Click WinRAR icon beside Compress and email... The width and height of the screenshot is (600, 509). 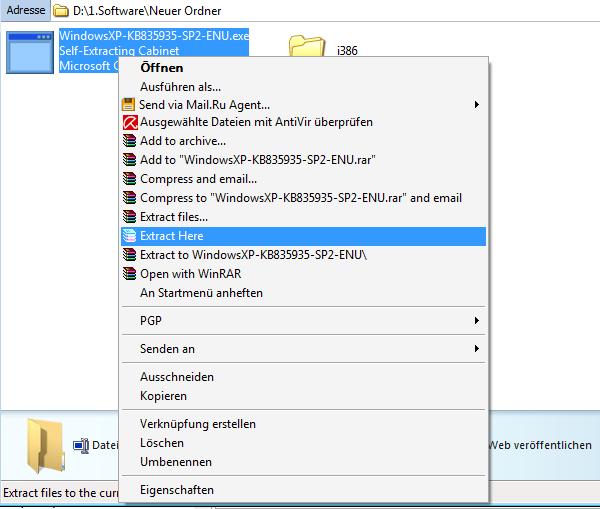[x=129, y=179]
